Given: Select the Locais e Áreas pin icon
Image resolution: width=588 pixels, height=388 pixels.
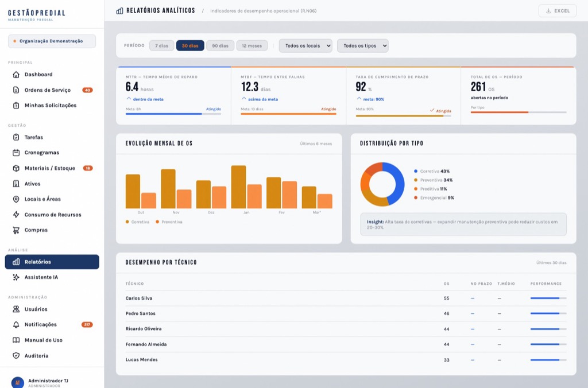Looking at the screenshot, I should [x=16, y=199].
